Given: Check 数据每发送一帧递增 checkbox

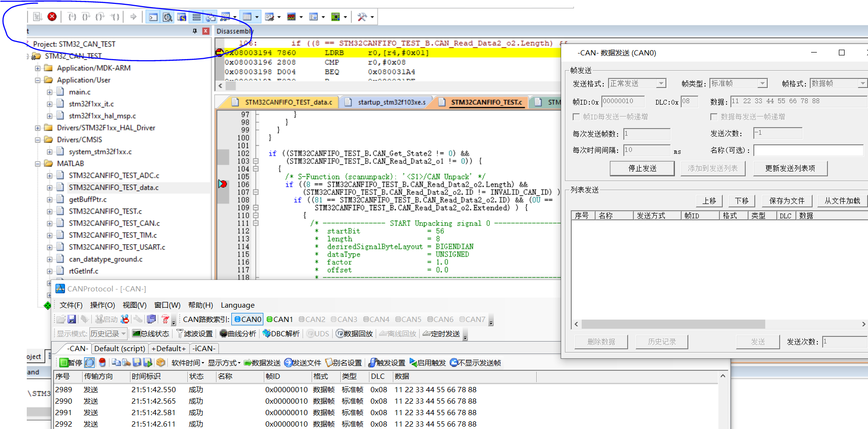Looking at the screenshot, I should click(714, 117).
